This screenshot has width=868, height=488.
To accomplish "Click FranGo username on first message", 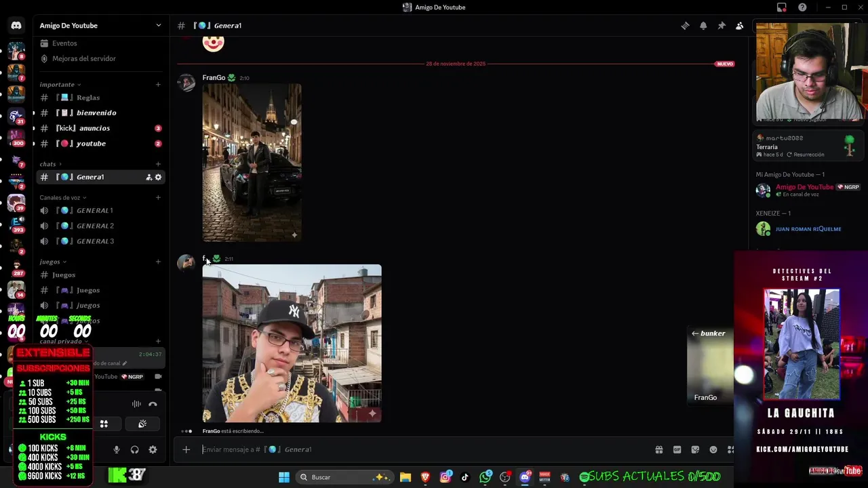I will tap(214, 78).
